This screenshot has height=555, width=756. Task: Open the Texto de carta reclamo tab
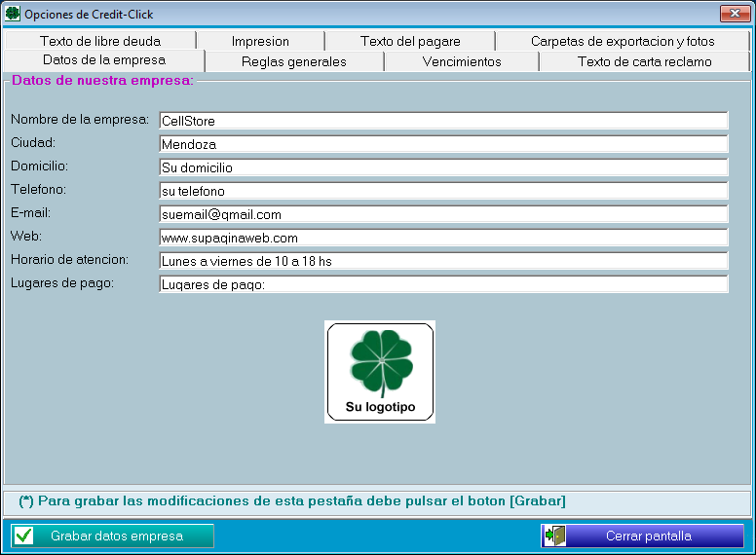[644, 61]
